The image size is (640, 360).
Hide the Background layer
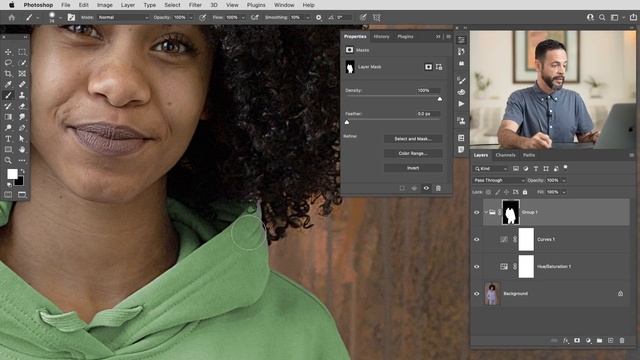476,293
